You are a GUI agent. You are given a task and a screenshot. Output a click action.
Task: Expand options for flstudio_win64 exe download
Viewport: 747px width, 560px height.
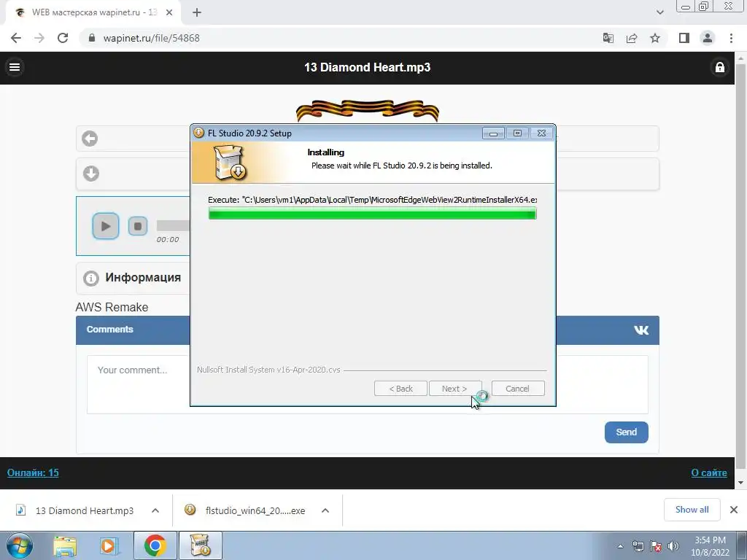pos(325,510)
